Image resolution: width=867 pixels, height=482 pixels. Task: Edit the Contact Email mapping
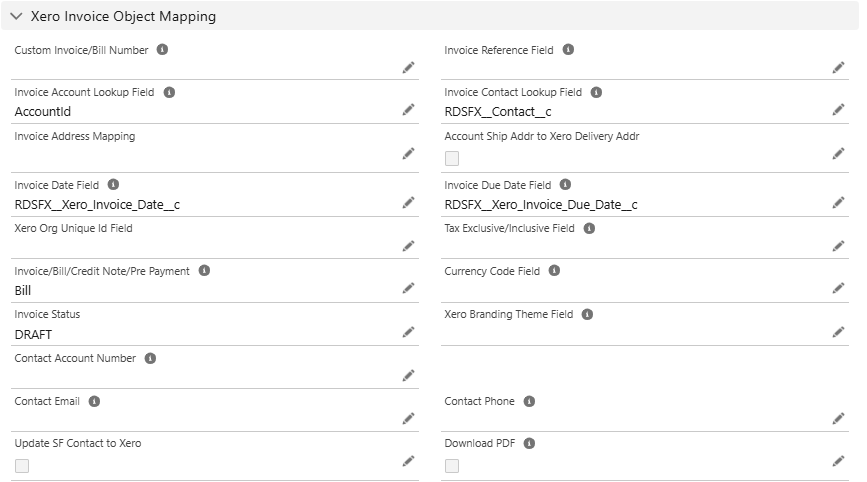point(408,418)
